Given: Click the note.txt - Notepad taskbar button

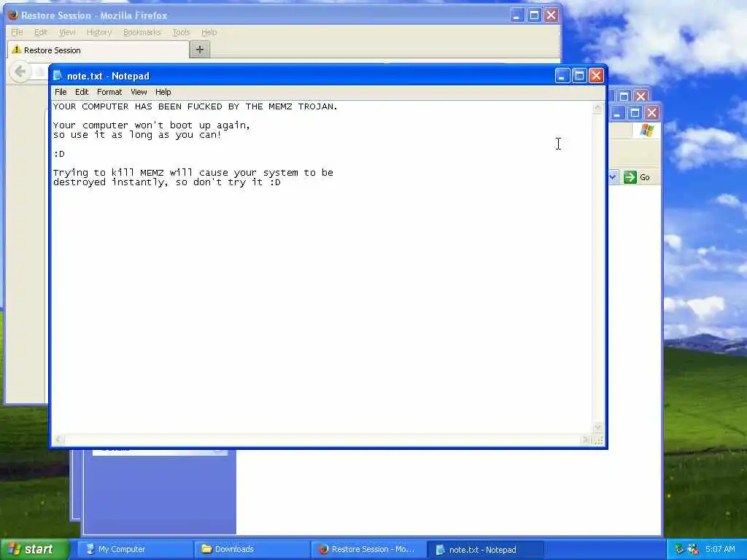Looking at the screenshot, I should point(485,550).
